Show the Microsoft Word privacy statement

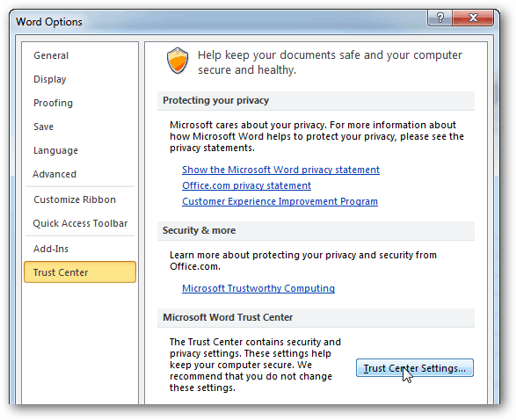pos(280,170)
